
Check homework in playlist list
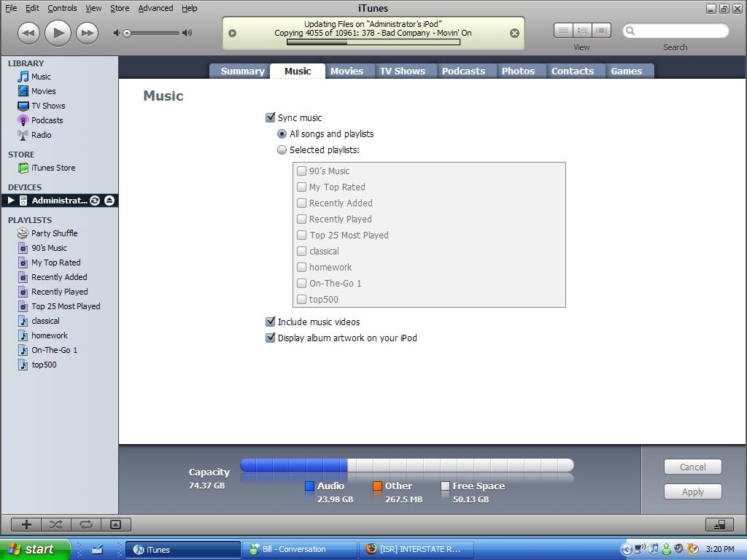pyautogui.click(x=301, y=267)
